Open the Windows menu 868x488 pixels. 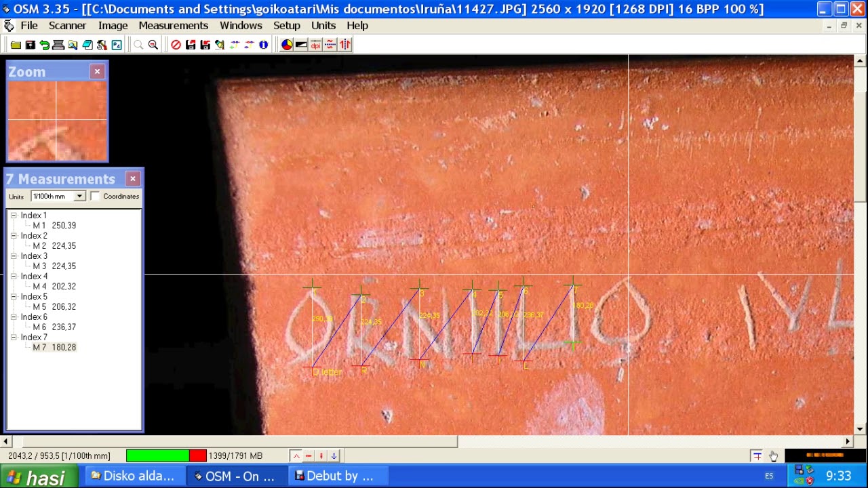pos(241,26)
